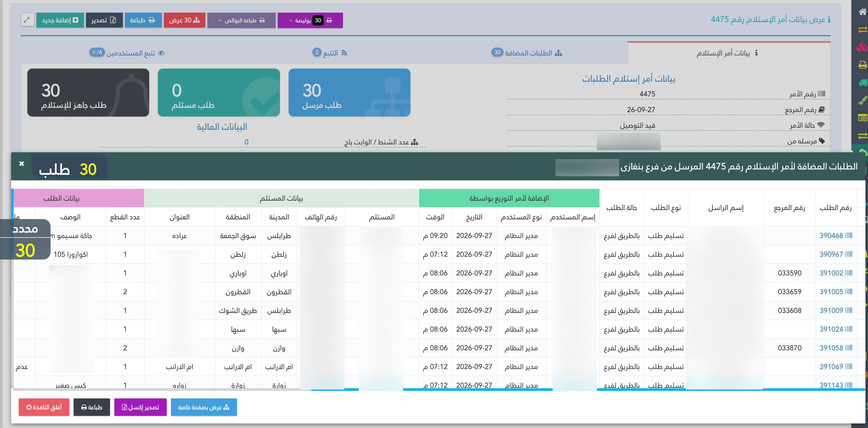
Task: Switch to الطلبات المضافة tab
Action: (527, 53)
